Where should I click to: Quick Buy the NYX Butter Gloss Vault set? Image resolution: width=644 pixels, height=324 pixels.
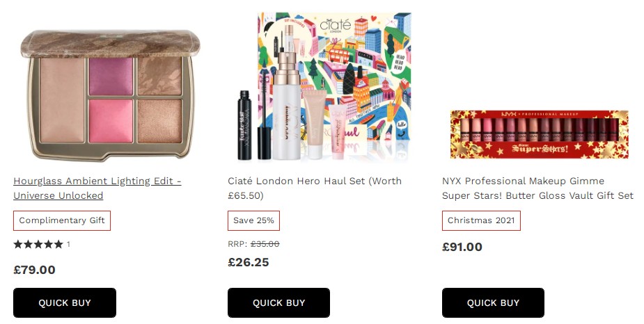point(493,302)
